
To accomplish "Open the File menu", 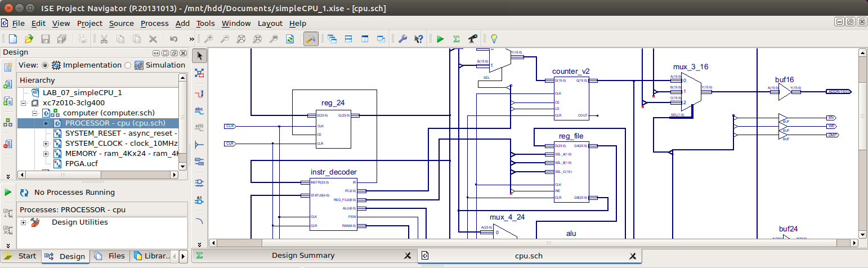I will click(18, 23).
